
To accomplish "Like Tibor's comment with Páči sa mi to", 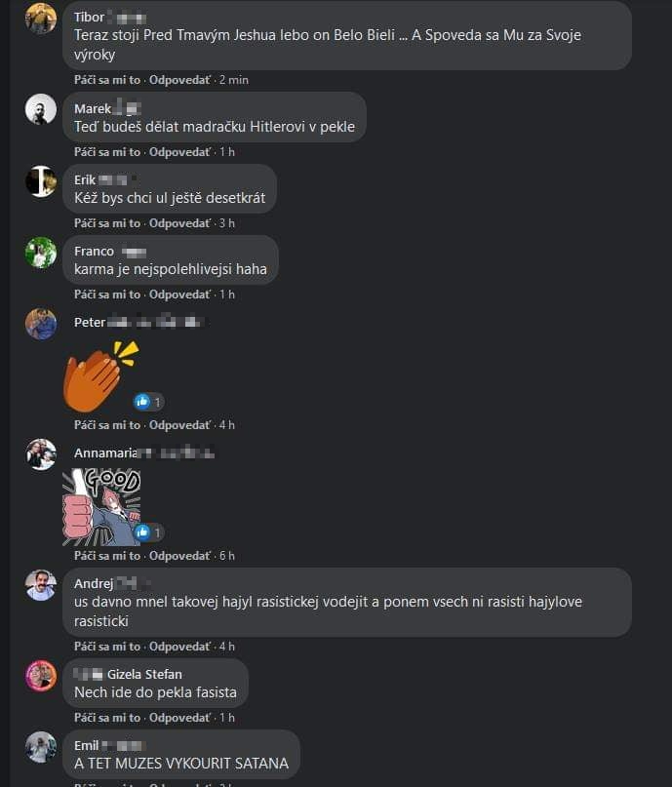I will 107,80.
